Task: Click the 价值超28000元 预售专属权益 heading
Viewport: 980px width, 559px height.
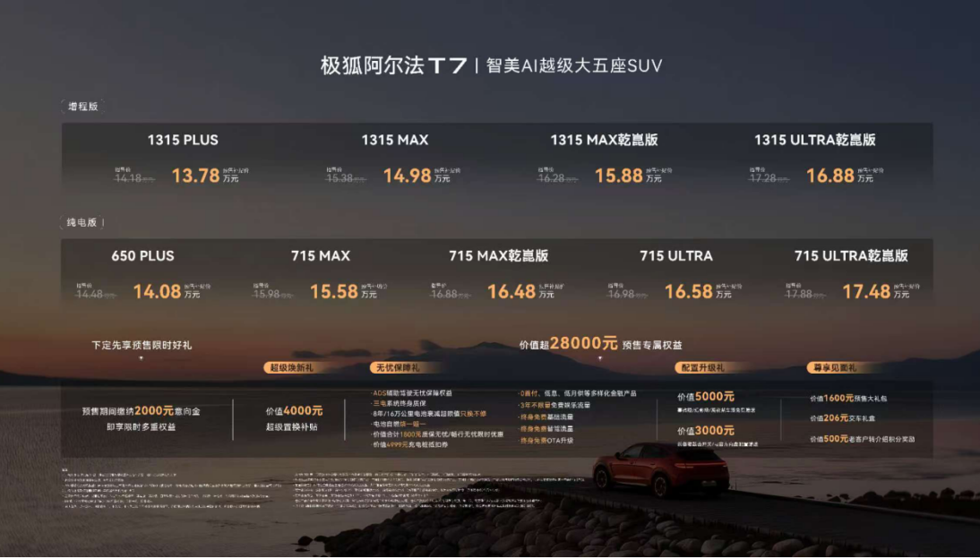Action: [600, 344]
